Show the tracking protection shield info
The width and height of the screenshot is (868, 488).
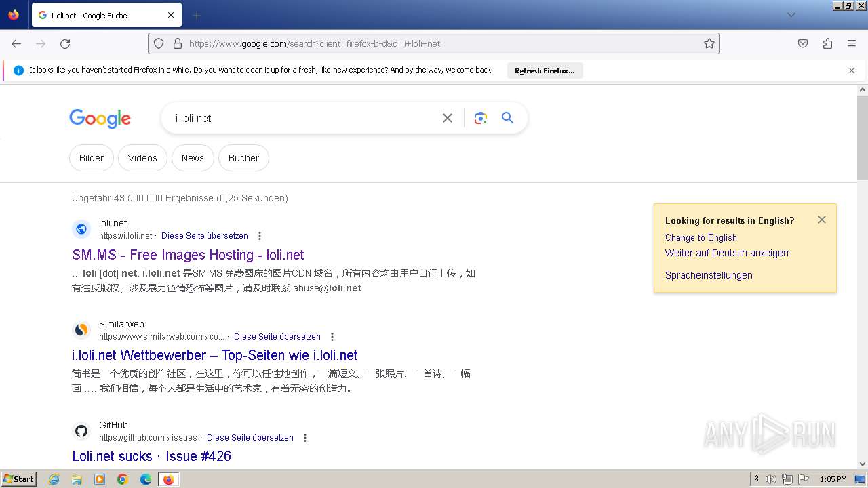[x=159, y=43]
